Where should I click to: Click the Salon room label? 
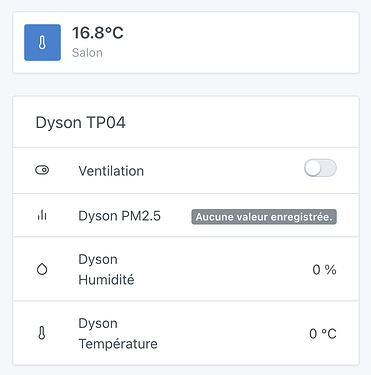pos(87,53)
